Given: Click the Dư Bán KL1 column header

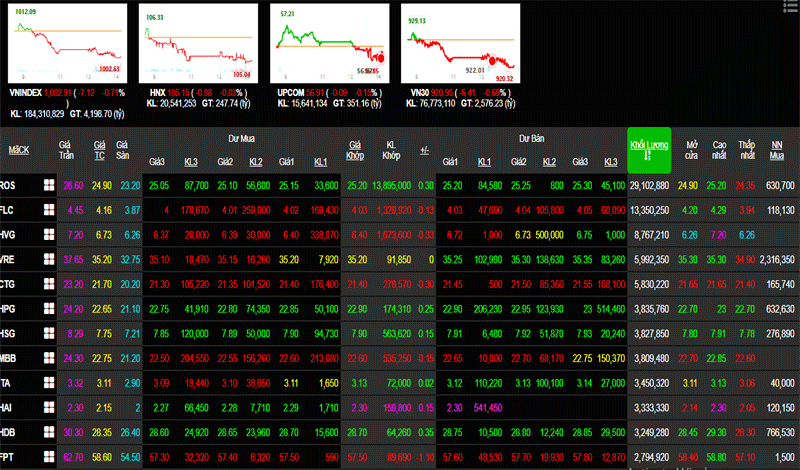Looking at the screenshot, I should point(484,162).
